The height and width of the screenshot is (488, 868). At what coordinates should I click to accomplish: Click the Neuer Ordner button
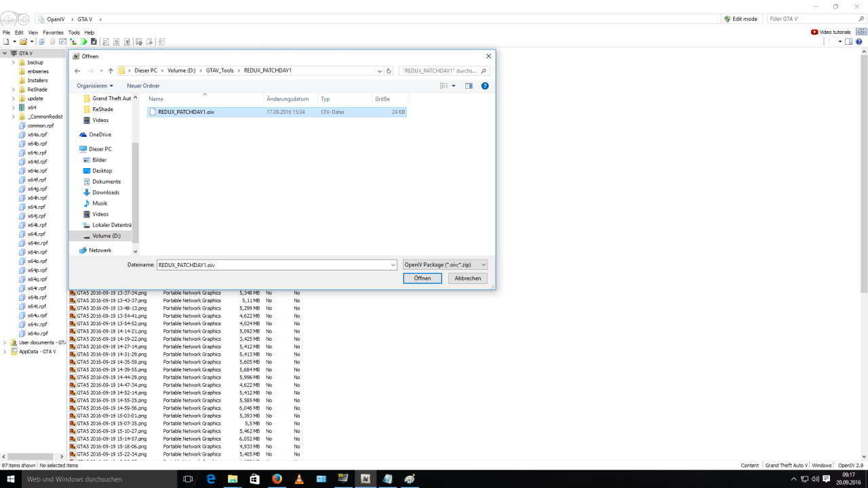click(143, 86)
